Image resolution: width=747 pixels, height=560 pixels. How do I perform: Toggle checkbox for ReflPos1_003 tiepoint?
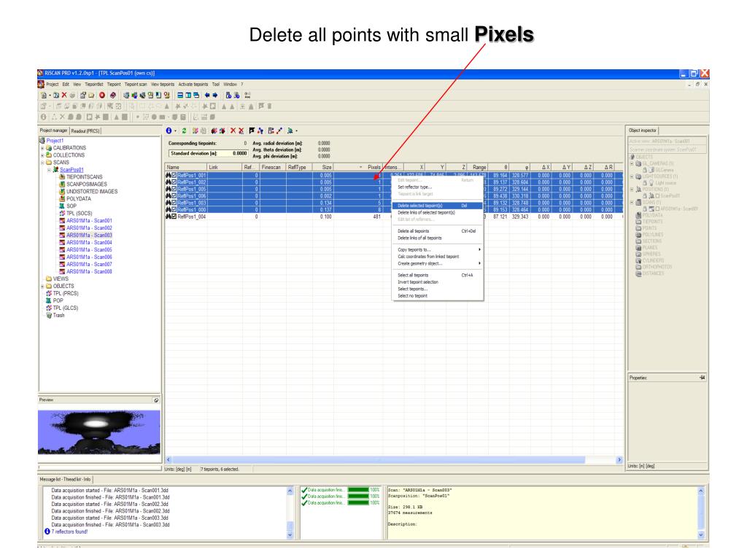[174, 203]
